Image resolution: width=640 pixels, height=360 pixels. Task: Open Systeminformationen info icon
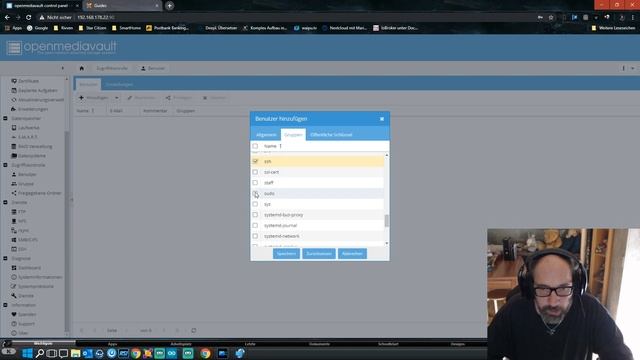14,277
